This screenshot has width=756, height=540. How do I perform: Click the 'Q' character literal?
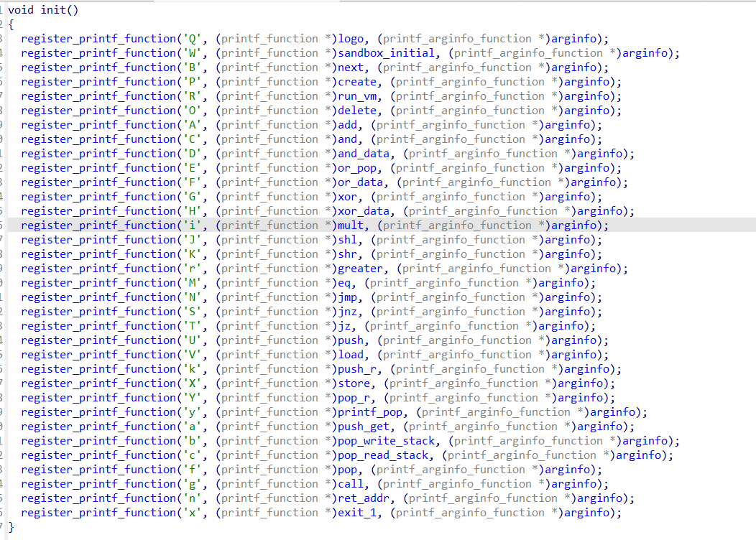[x=193, y=39]
